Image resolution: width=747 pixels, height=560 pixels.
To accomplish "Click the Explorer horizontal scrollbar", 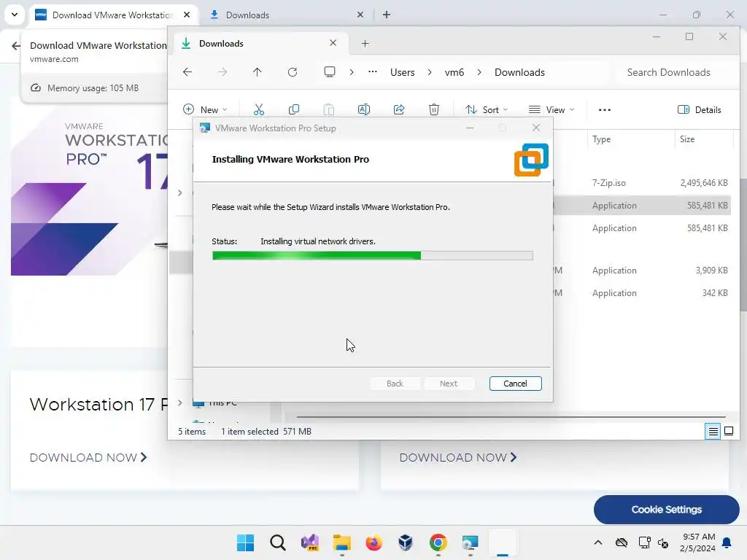I will [511, 417].
